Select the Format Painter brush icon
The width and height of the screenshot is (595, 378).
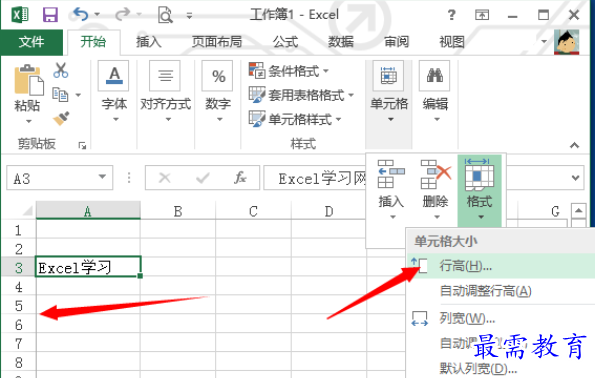pyautogui.click(x=61, y=118)
